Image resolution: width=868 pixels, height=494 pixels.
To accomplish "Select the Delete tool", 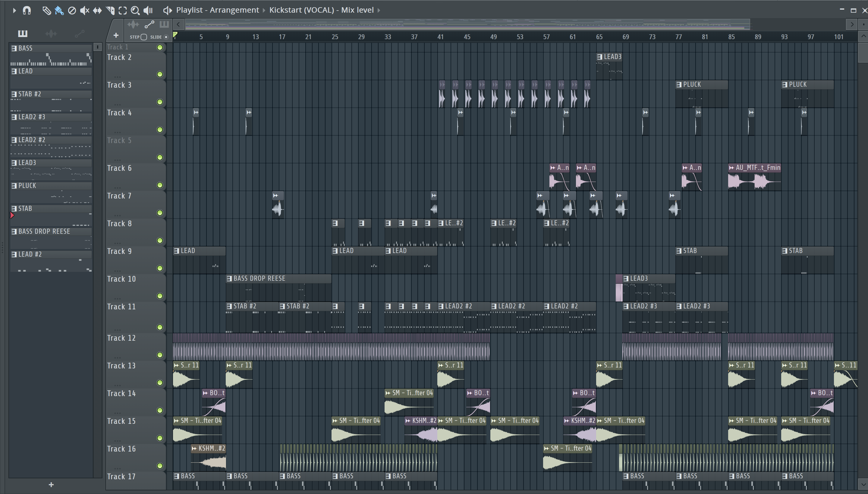I will (x=72, y=11).
